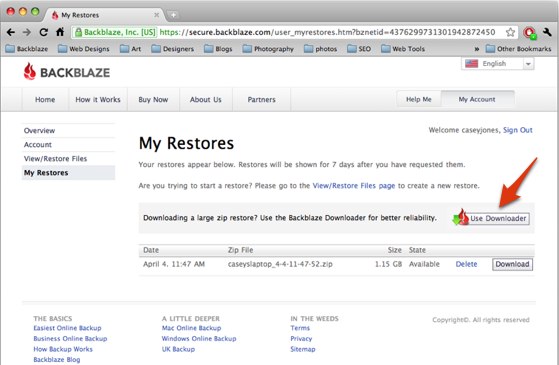Open Business Online Backup footer link
This screenshot has height=365, width=559.
coord(70,339)
